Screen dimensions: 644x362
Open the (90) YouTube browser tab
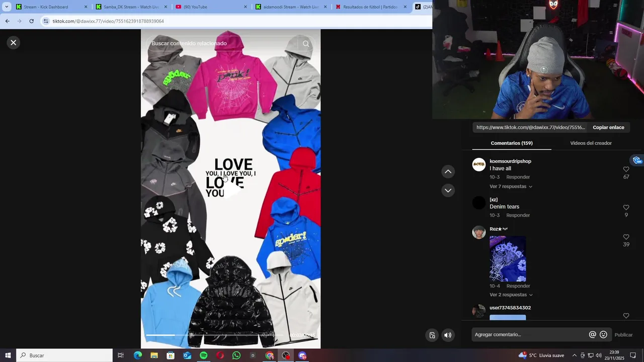click(x=211, y=7)
